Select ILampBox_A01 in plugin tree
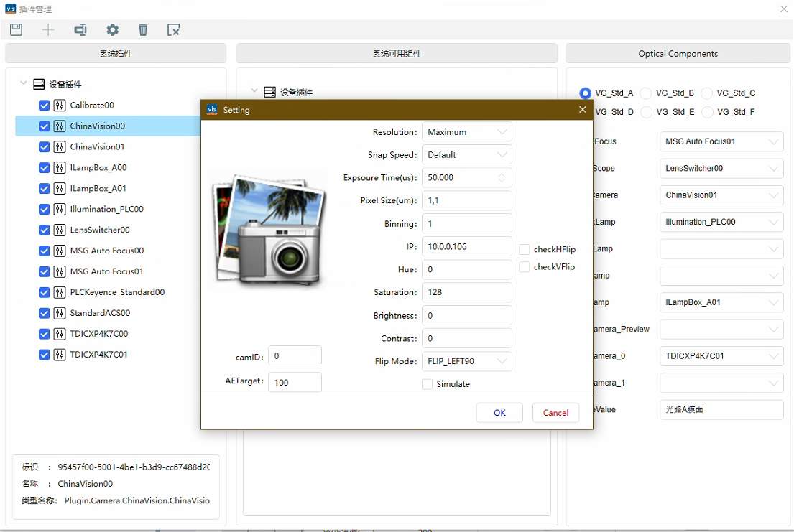The image size is (794, 532). pos(98,188)
